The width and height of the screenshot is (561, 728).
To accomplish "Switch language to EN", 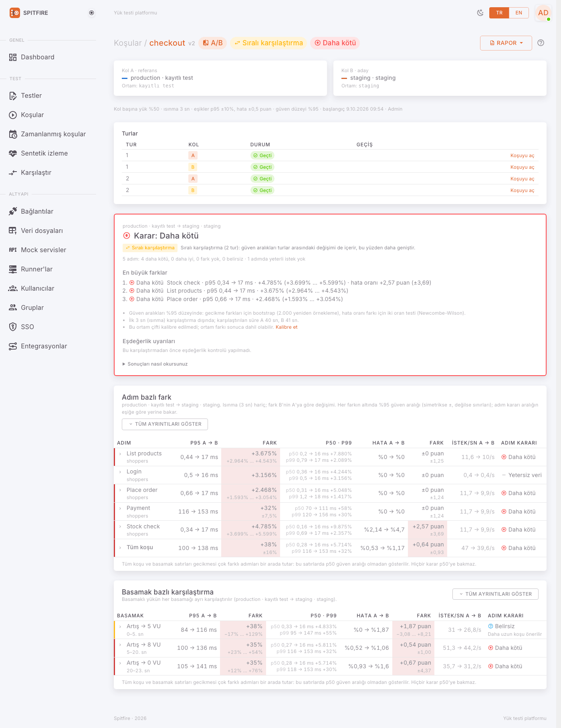I will click(x=519, y=13).
